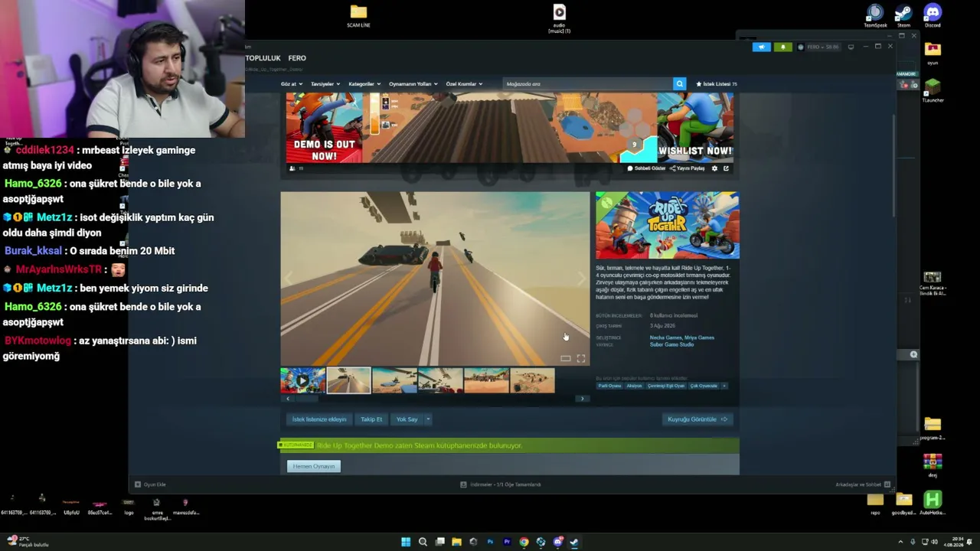Open the Windows Start menu

pos(406,542)
